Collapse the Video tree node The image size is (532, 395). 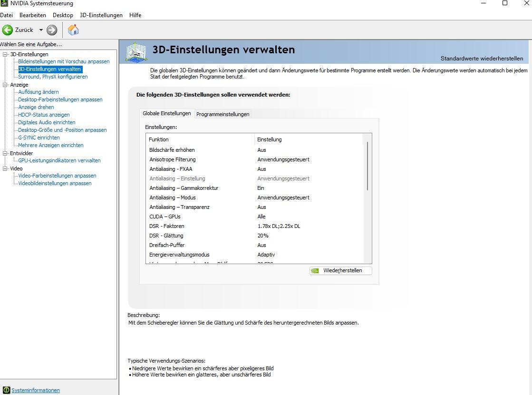(5, 168)
